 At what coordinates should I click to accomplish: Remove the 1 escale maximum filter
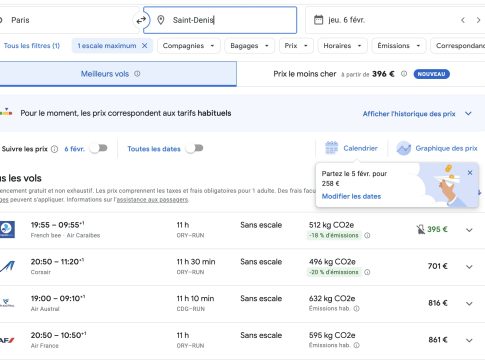point(144,46)
